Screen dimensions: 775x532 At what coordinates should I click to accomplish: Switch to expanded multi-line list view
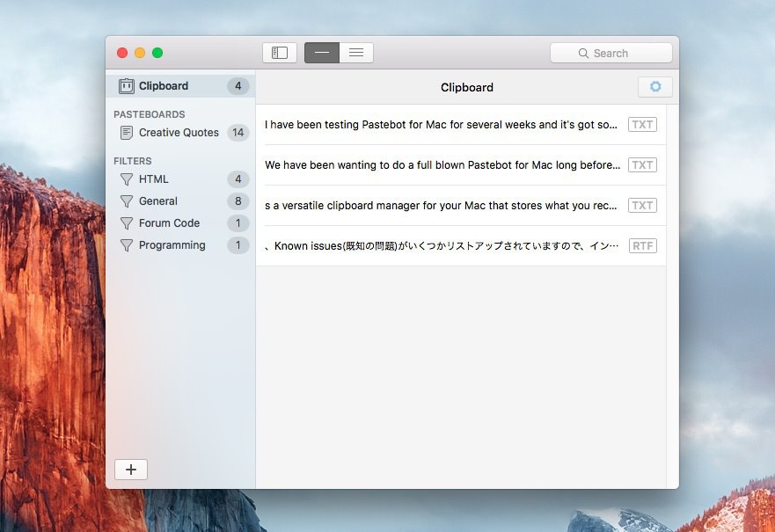tap(356, 53)
